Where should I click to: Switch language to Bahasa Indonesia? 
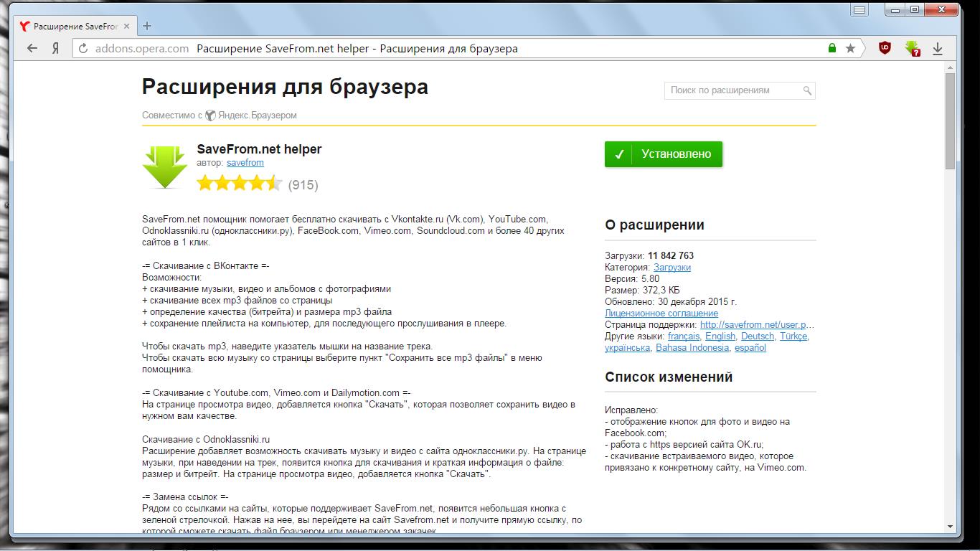[692, 347]
